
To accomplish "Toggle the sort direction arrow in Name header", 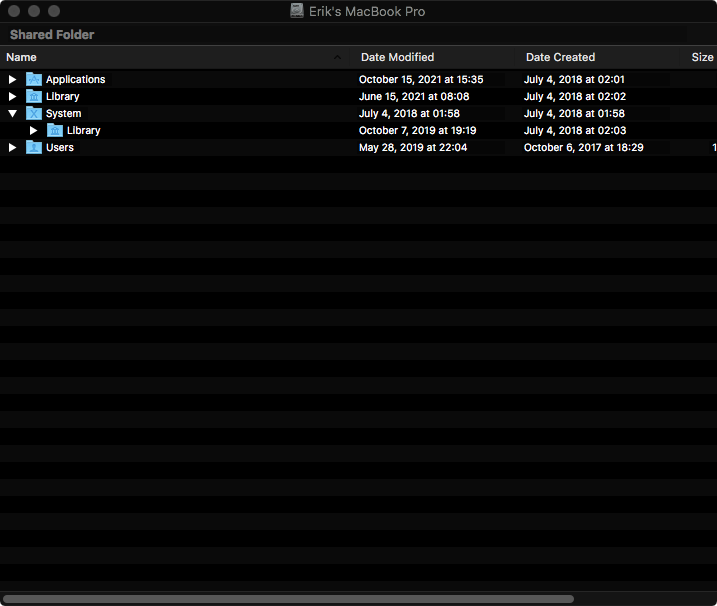I will (x=337, y=57).
